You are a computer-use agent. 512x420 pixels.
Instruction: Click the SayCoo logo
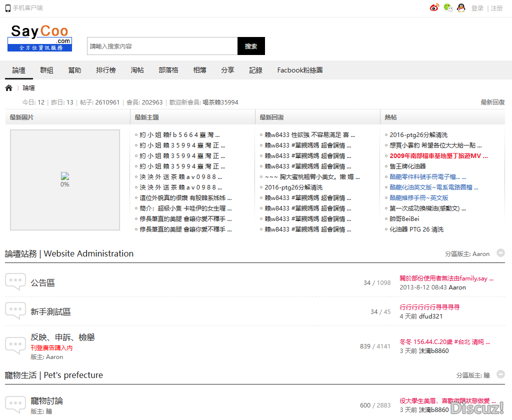coord(40,37)
